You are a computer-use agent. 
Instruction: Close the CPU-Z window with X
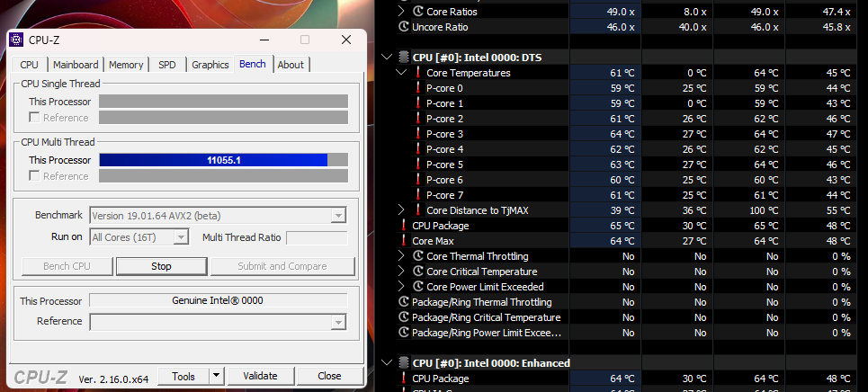(x=346, y=40)
